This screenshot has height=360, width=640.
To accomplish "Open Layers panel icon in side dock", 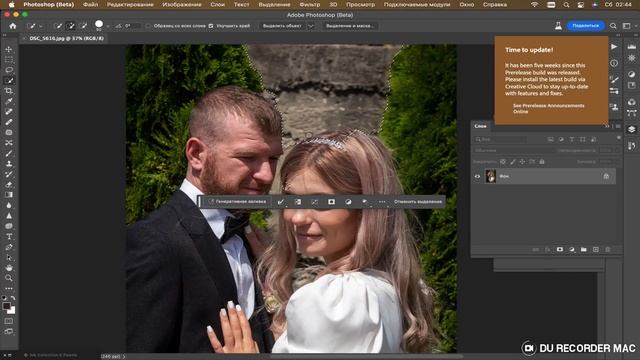I will pos(631,129).
